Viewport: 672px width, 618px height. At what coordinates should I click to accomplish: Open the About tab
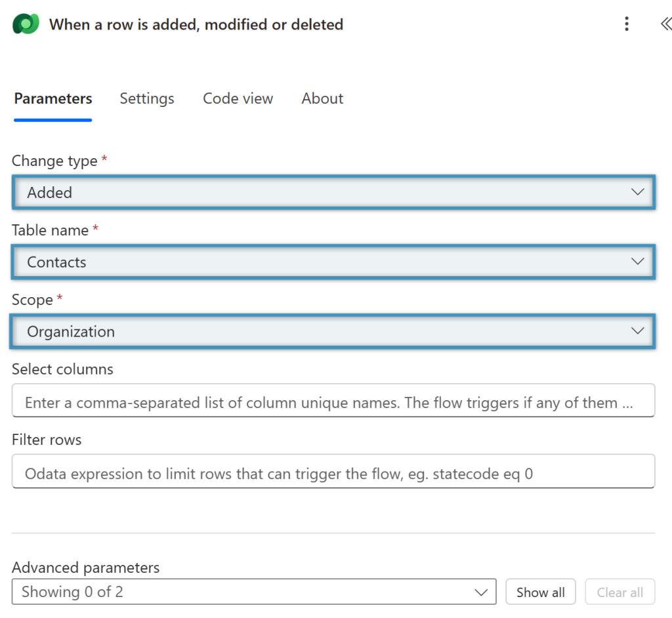pyautogui.click(x=322, y=98)
